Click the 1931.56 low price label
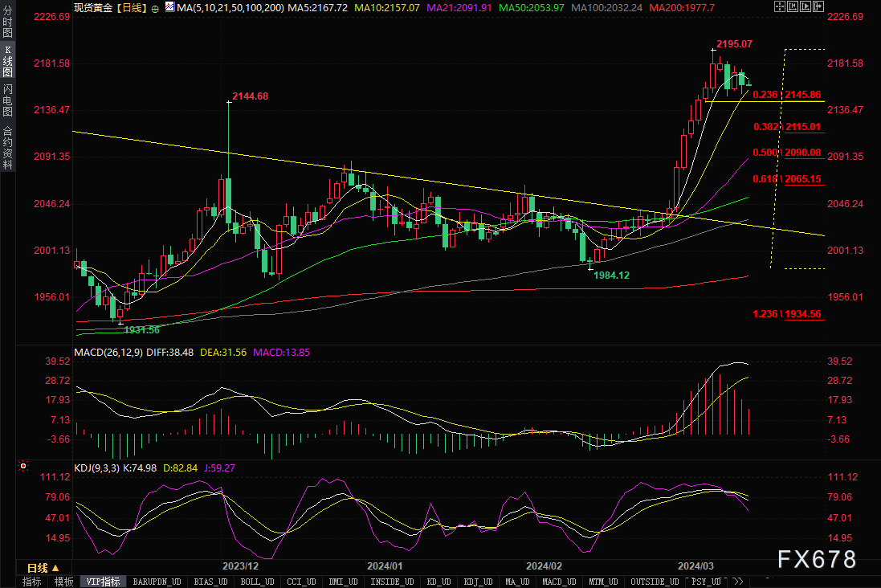 (141, 330)
